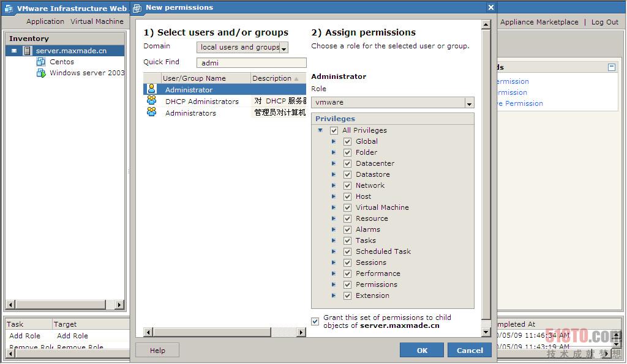Minimize the commands panel with the minus icon

coord(612,67)
